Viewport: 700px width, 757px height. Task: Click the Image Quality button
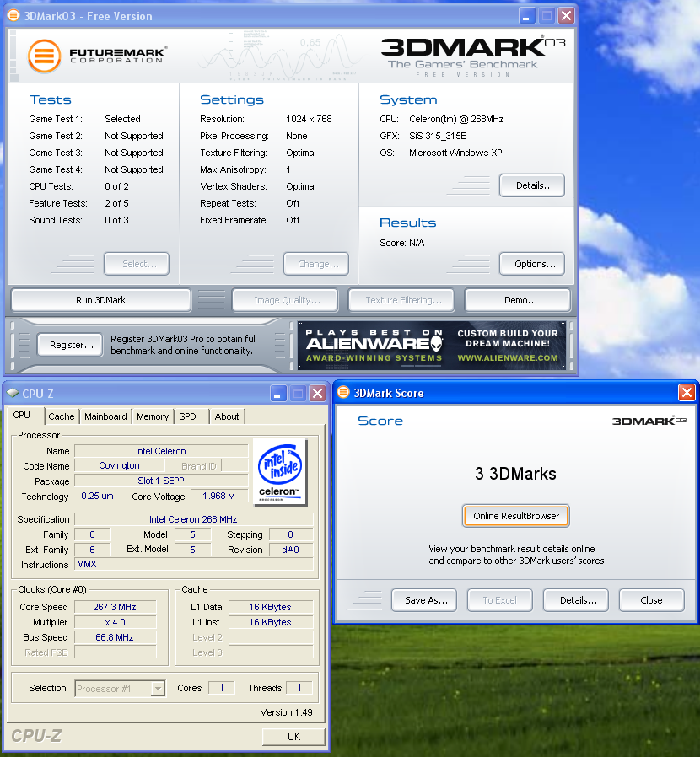coord(285,300)
